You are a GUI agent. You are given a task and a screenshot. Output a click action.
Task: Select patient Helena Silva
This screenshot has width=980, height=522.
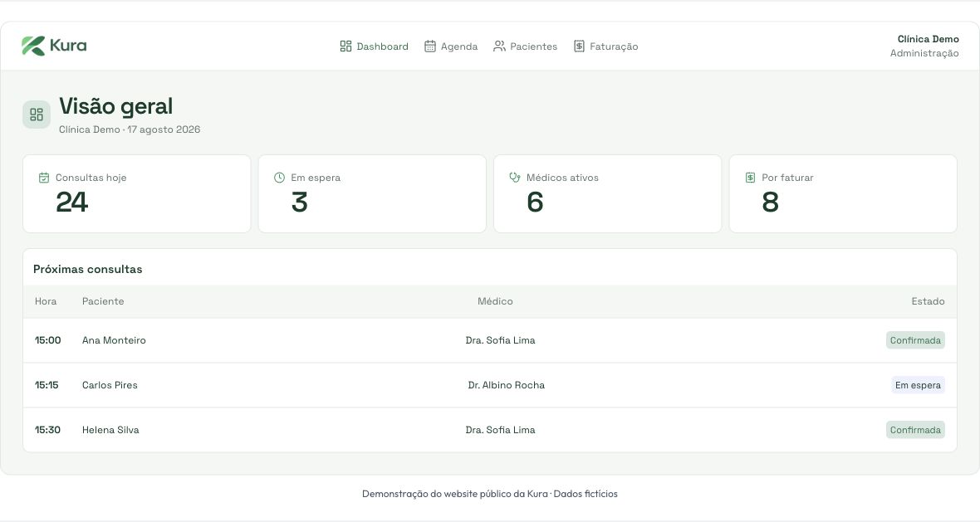[x=110, y=430]
